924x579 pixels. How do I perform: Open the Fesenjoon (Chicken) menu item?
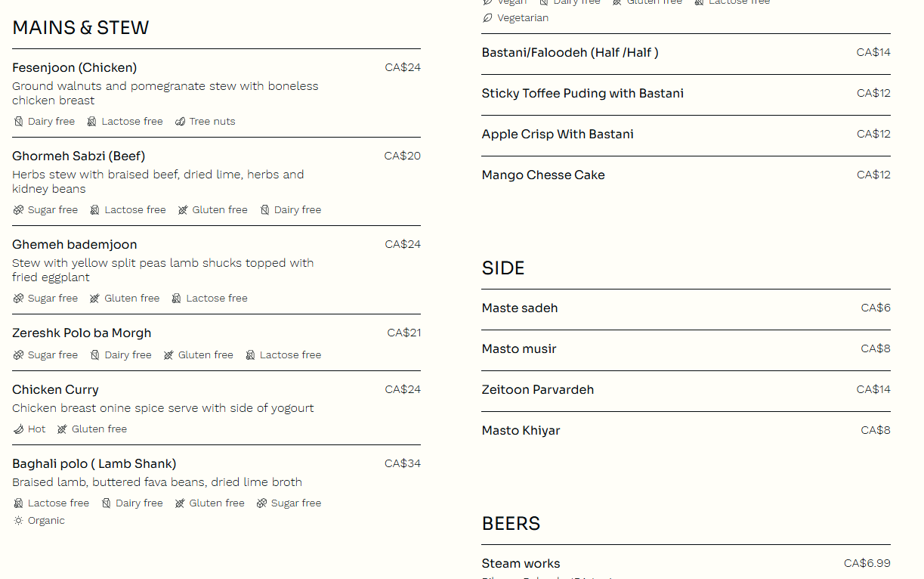click(x=216, y=93)
